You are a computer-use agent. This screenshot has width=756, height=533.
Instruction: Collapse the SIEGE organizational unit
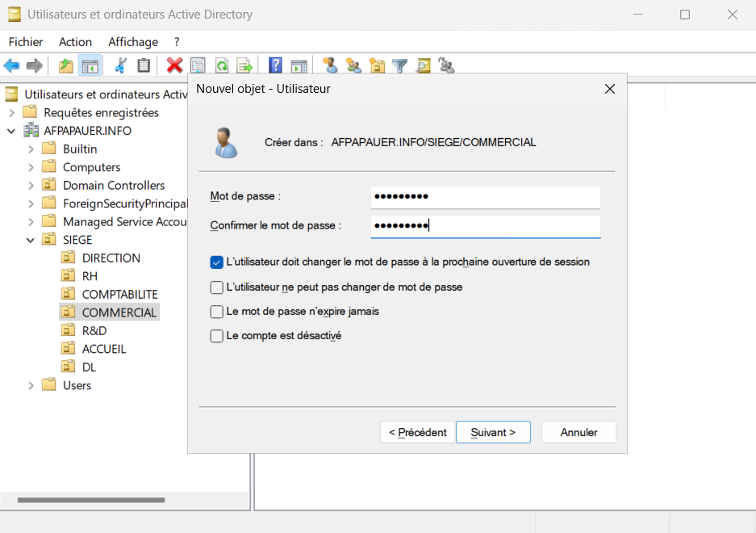[x=31, y=240]
